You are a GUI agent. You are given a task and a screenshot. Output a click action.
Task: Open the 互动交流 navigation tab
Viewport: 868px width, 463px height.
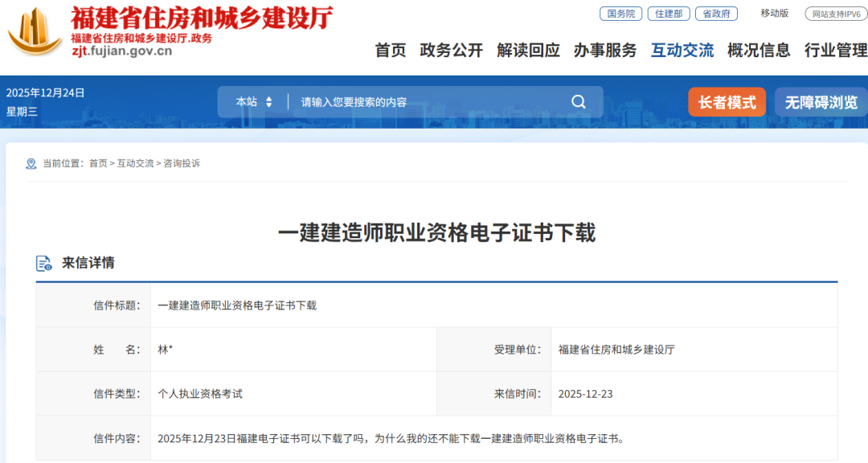tap(682, 51)
